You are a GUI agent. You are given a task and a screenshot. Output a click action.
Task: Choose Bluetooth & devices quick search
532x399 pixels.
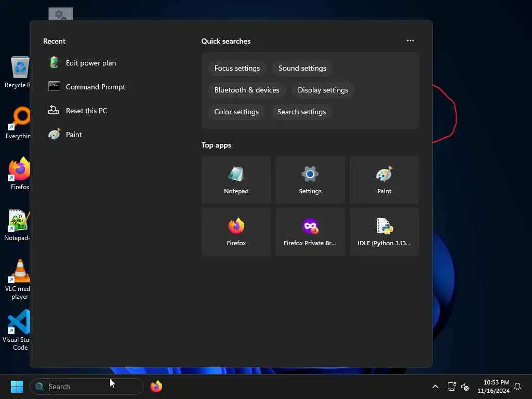click(247, 90)
